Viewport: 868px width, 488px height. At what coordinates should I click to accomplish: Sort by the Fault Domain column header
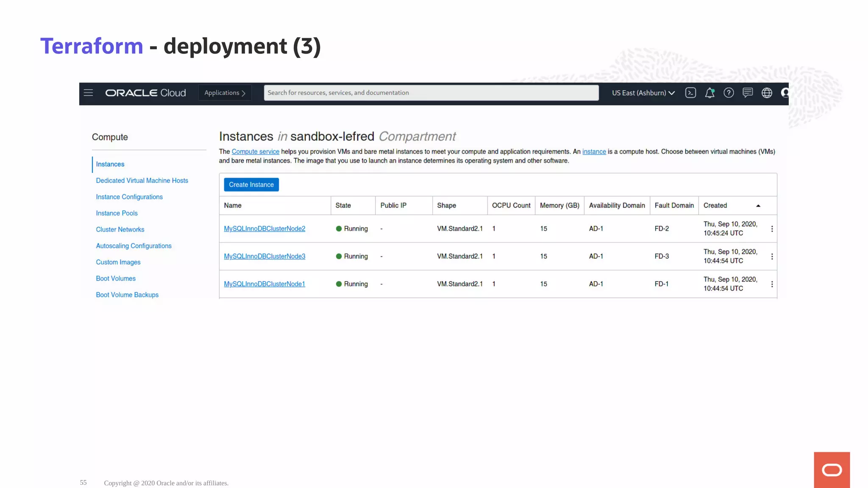(674, 205)
